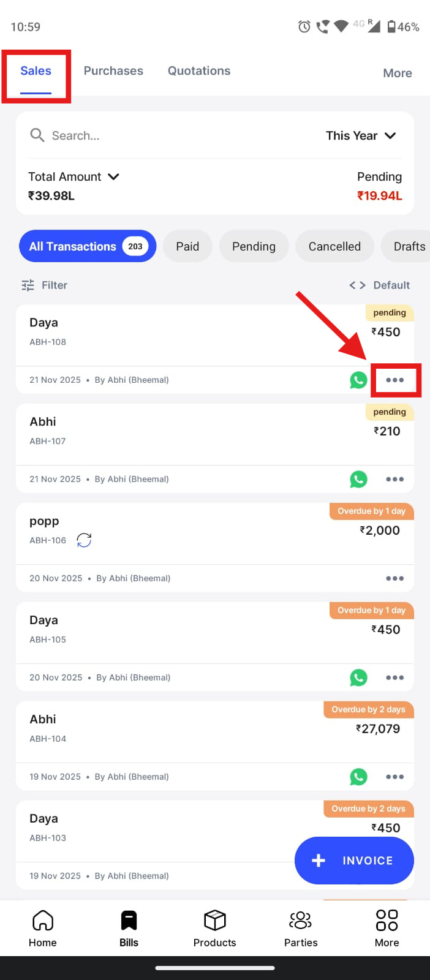This screenshot has width=430, height=980.
Task: Switch to the Quotations tab
Action: tap(199, 71)
